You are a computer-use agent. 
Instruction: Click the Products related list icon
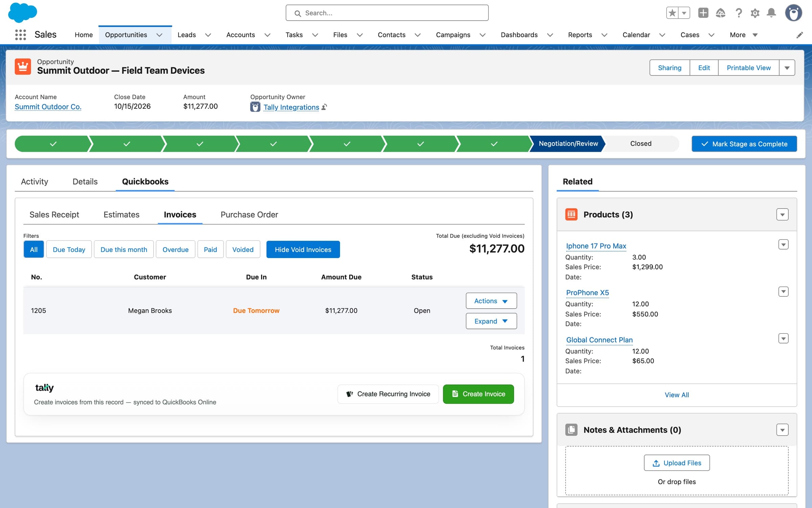tap(571, 214)
